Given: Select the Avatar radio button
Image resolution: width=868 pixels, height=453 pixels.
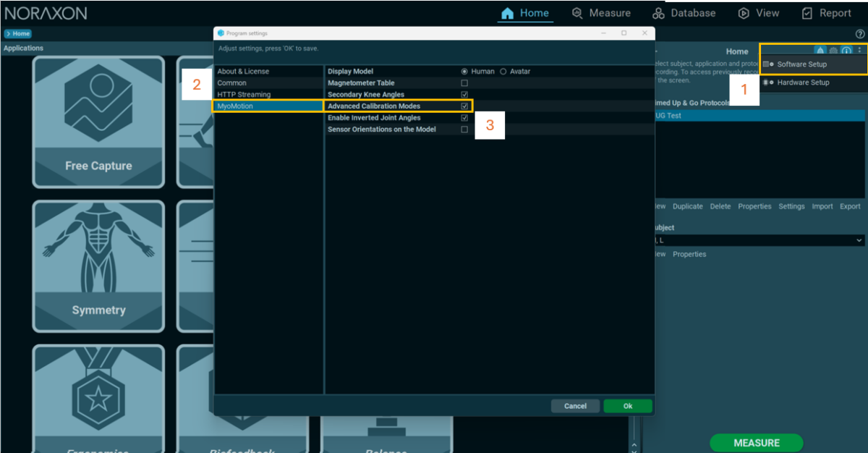Looking at the screenshot, I should click(503, 71).
